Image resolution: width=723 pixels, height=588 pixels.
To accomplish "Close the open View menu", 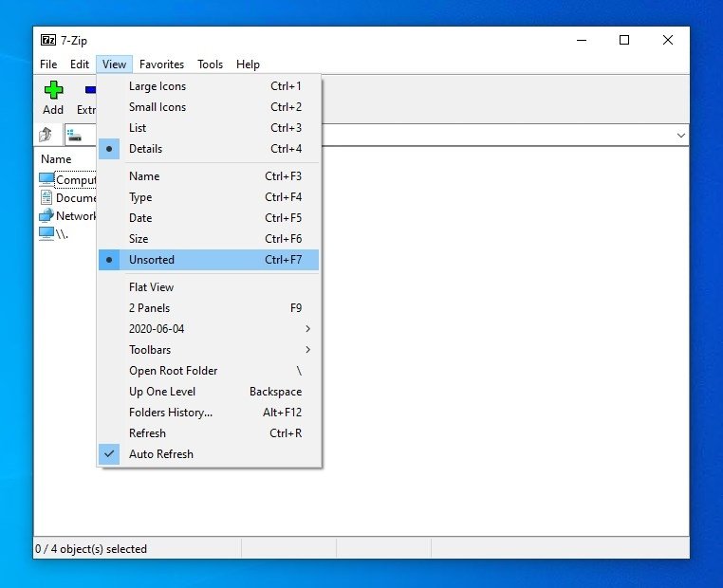I will point(115,64).
